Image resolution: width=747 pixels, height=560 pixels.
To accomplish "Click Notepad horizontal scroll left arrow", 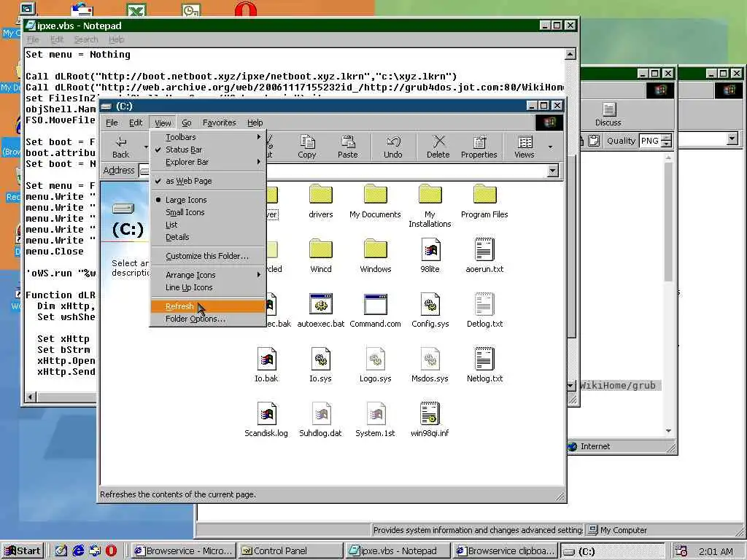I will [31, 397].
